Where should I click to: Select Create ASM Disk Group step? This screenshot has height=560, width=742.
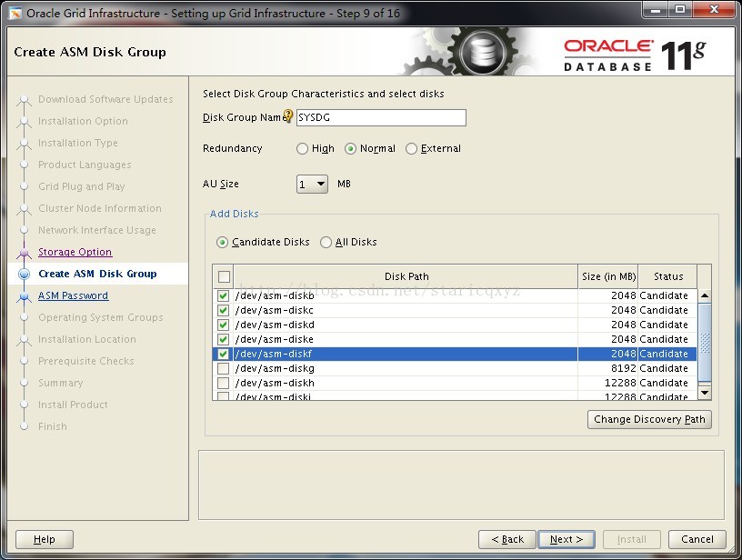point(97,274)
